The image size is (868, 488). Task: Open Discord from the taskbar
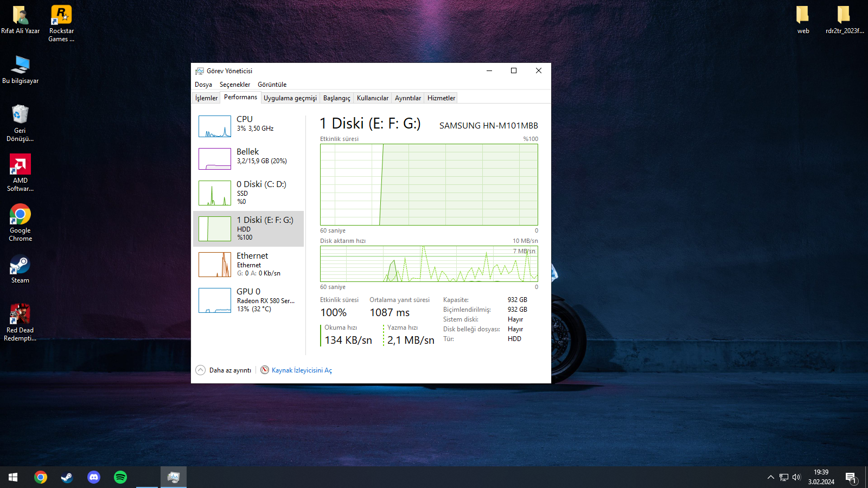[94, 477]
